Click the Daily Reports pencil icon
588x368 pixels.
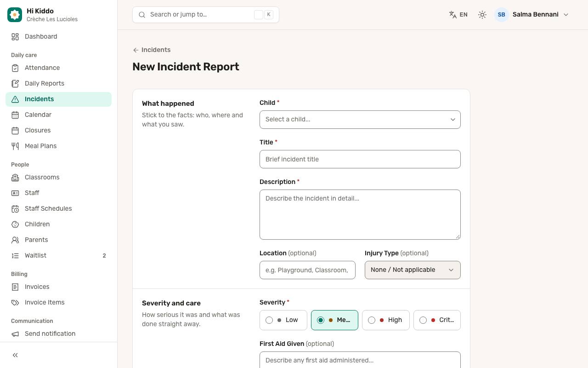click(x=15, y=83)
